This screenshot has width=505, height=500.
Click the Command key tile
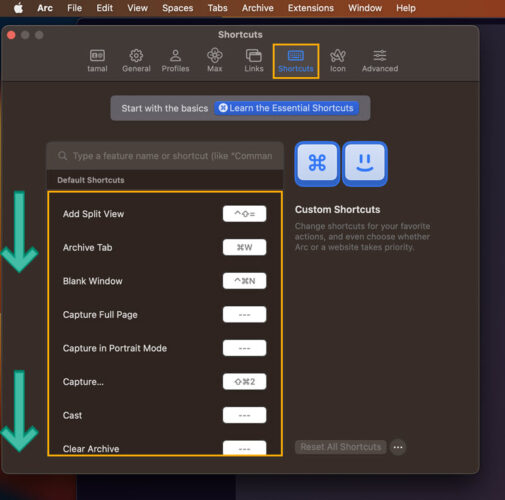[317, 163]
